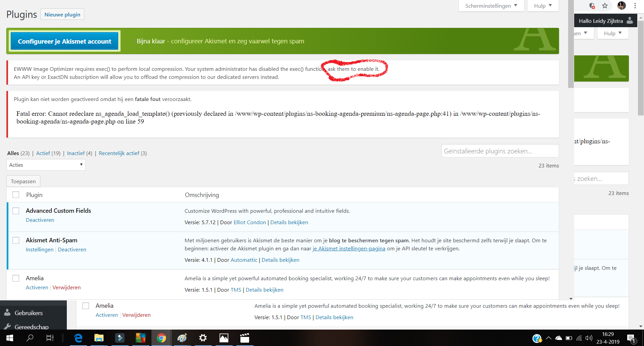Expand the Scherminstellingen panel
Screen dimensions: 644x346
[x=491, y=6]
